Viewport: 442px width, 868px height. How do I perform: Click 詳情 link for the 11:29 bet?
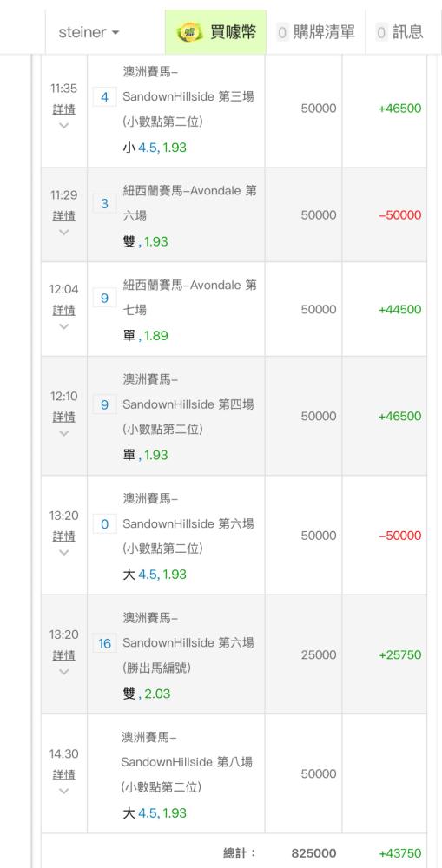coord(63,216)
